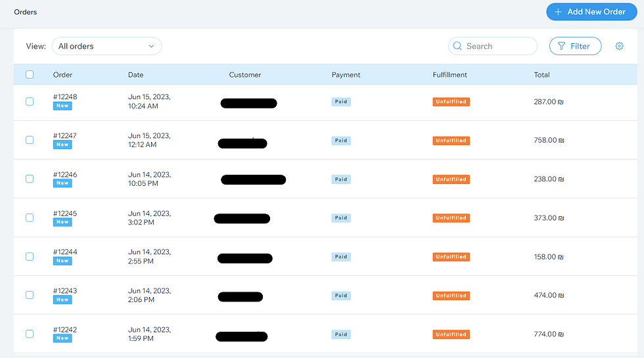Open order #12247
Viewport: 644px width, 358px height.
tap(64, 135)
